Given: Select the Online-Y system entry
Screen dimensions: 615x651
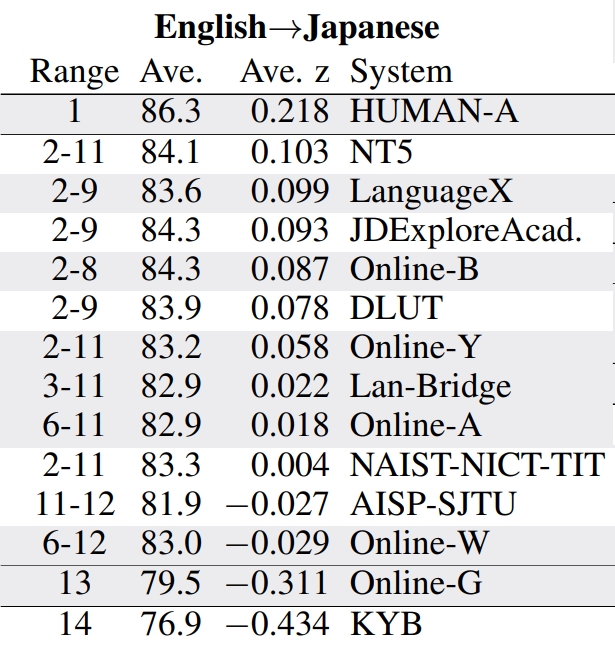Looking at the screenshot, I should [x=415, y=348].
